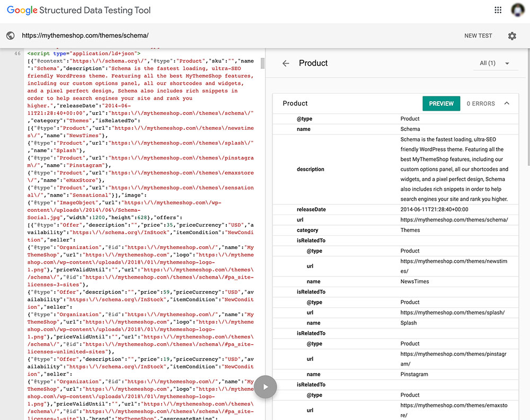This screenshot has width=530, height=420.
Task: Click the name value NewsTimes
Action: [414, 281]
